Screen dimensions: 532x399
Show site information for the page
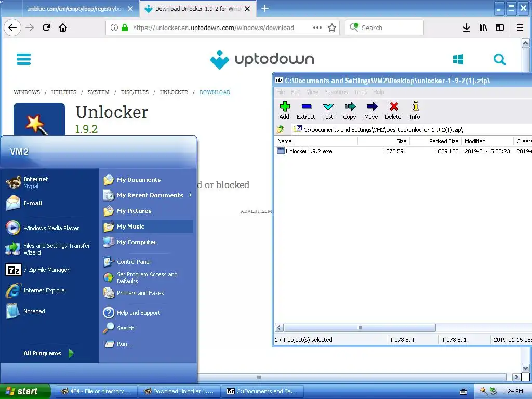coord(114,28)
